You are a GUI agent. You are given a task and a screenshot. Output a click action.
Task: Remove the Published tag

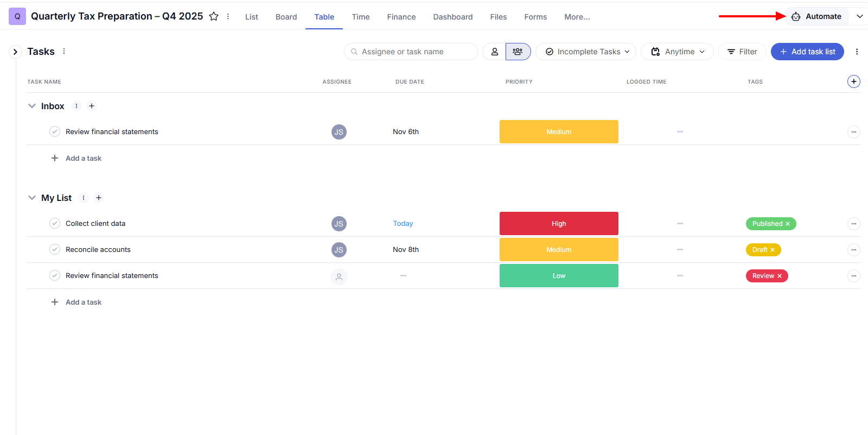coord(788,224)
